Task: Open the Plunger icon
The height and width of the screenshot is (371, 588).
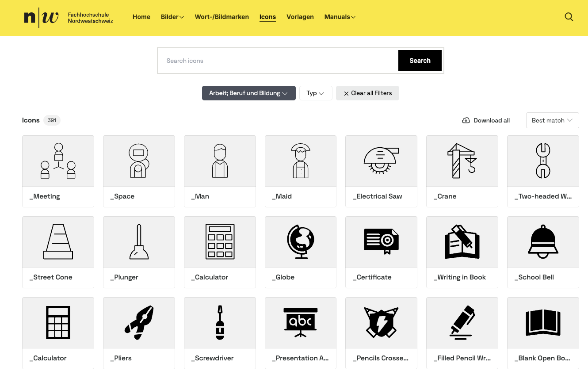Action: coord(139,242)
